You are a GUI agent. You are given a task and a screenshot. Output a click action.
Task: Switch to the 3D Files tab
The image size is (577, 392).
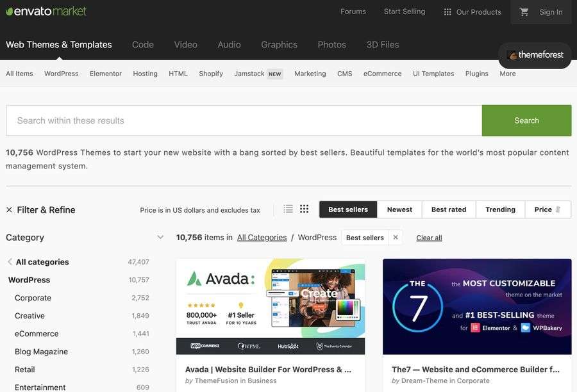pos(383,44)
